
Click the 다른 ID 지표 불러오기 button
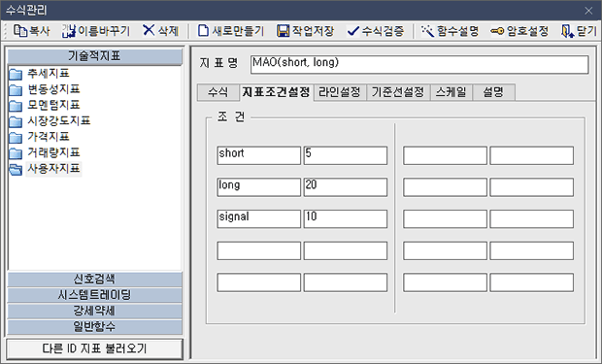pyautogui.click(x=94, y=348)
